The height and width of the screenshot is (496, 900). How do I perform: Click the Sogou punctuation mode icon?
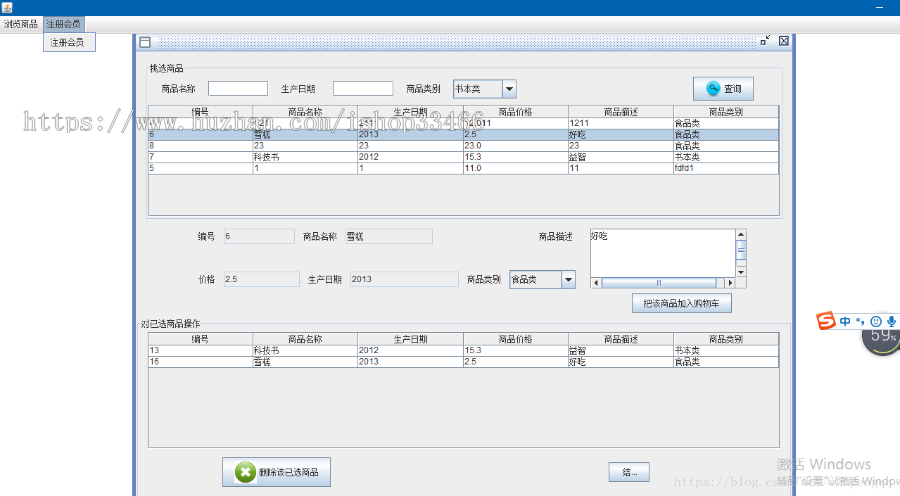(x=860, y=321)
